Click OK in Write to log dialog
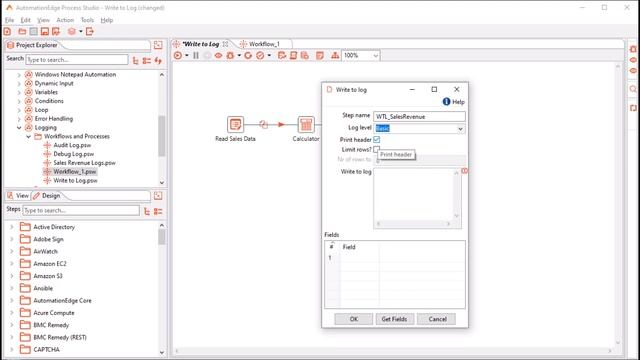 [354, 319]
